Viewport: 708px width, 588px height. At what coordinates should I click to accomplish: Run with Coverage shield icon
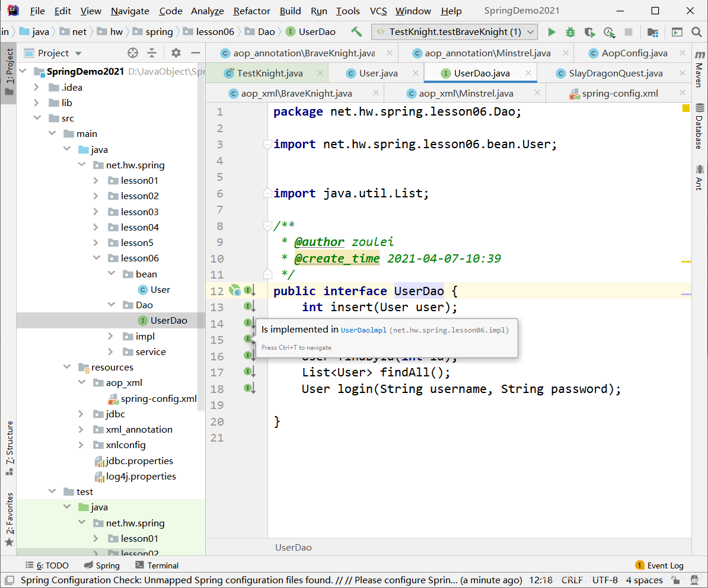click(x=589, y=32)
